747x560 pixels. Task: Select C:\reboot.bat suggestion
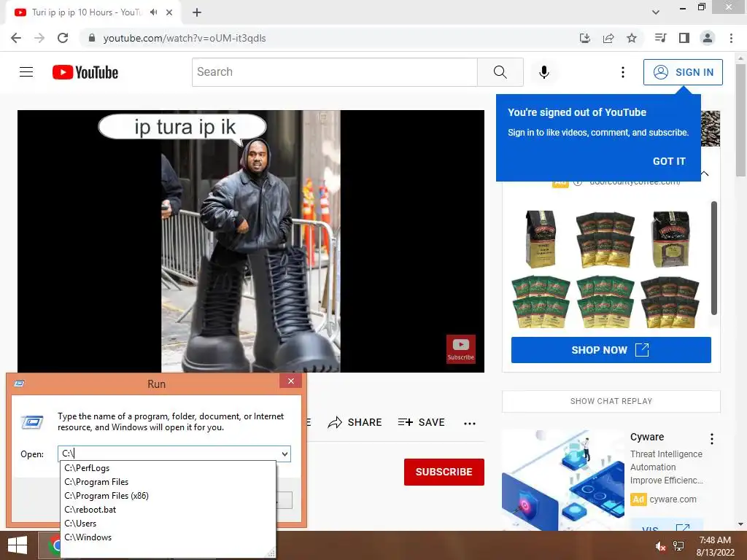click(169, 510)
